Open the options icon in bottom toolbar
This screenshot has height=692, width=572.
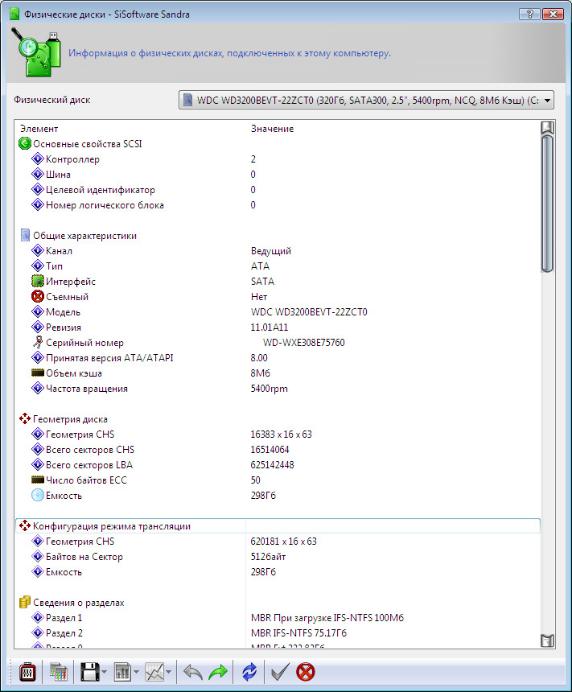click(28, 672)
